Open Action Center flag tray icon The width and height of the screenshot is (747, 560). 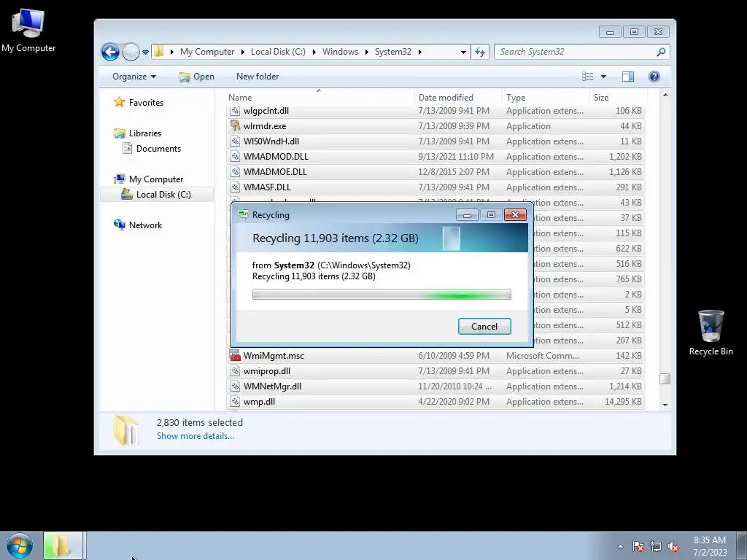(x=638, y=546)
